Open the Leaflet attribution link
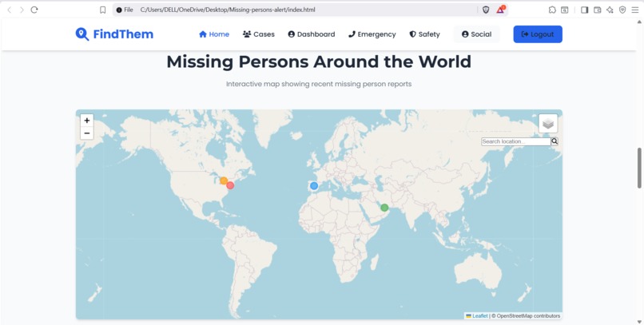This screenshot has width=644, height=325. tap(477, 316)
